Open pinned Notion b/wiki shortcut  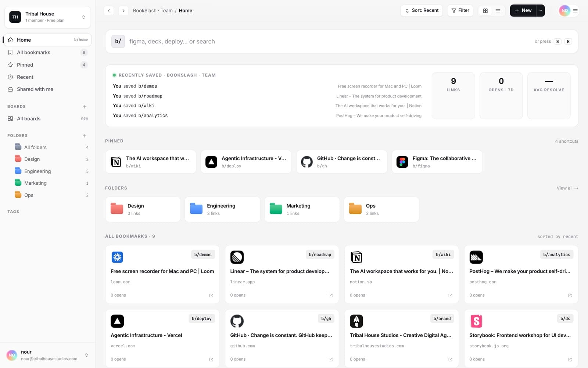151,162
